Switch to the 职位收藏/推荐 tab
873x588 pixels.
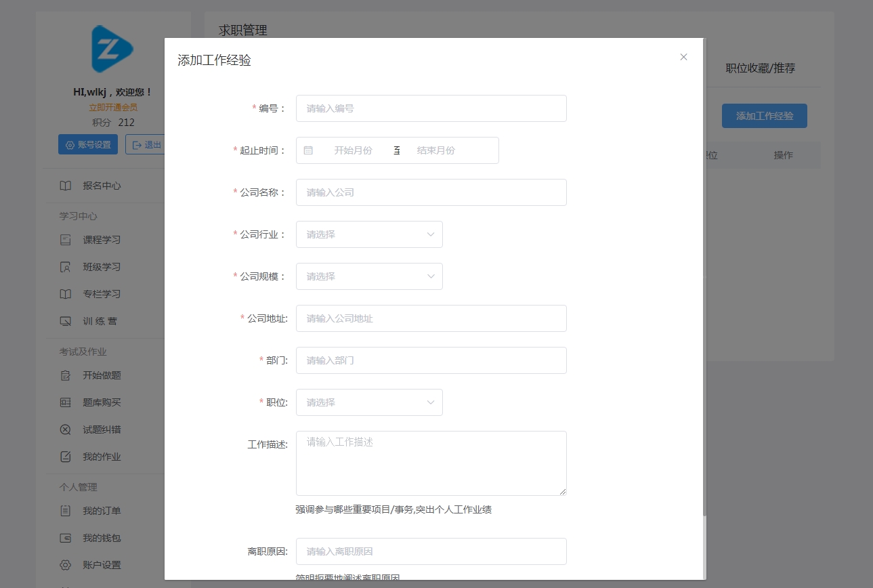click(760, 68)
